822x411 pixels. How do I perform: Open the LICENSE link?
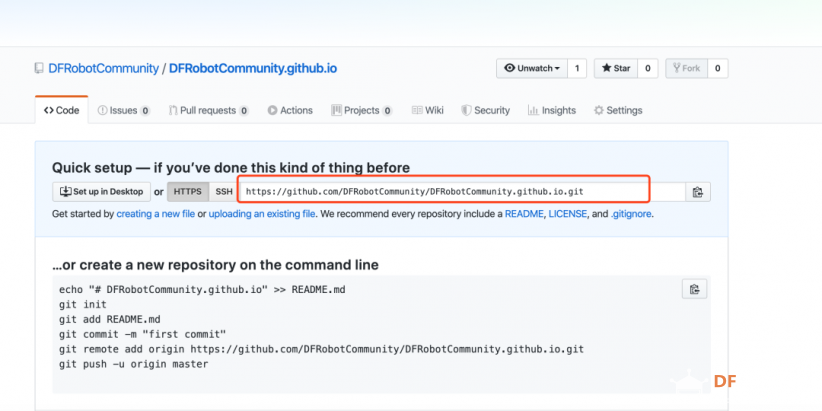point(568,214)
